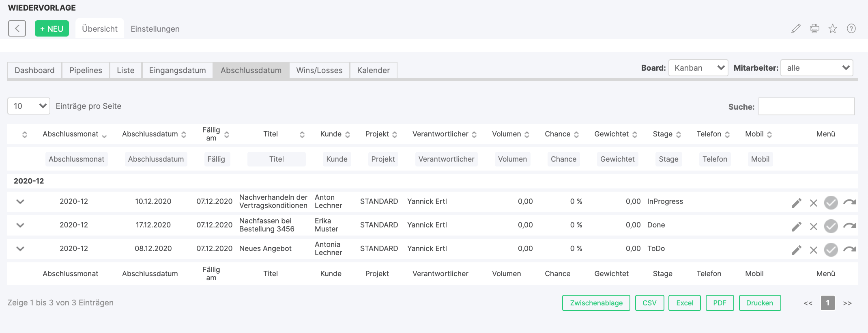
Task: Open the Mitarbeiter dropdown showing alle
Action: pyautogui.click(x=816, y=68)
